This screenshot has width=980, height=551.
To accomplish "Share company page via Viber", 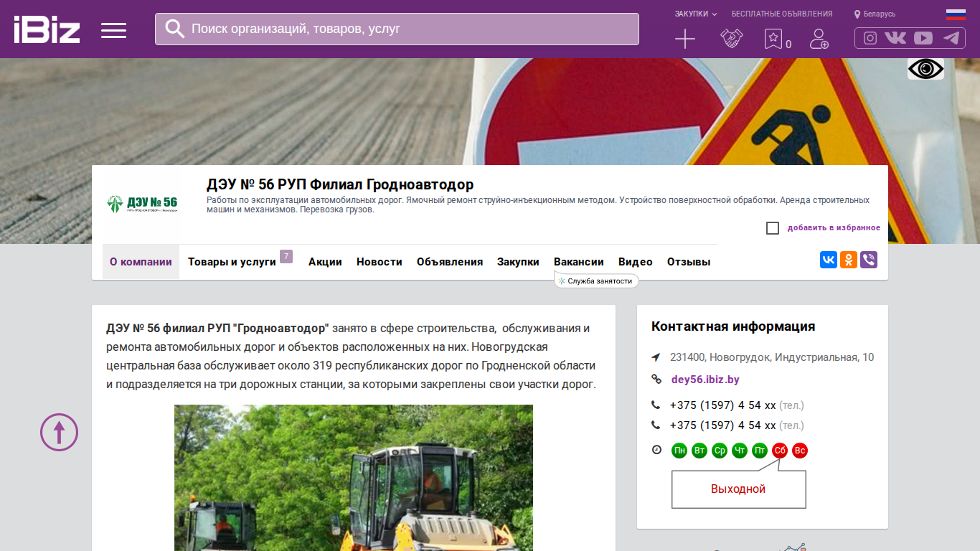I will 869,260.
